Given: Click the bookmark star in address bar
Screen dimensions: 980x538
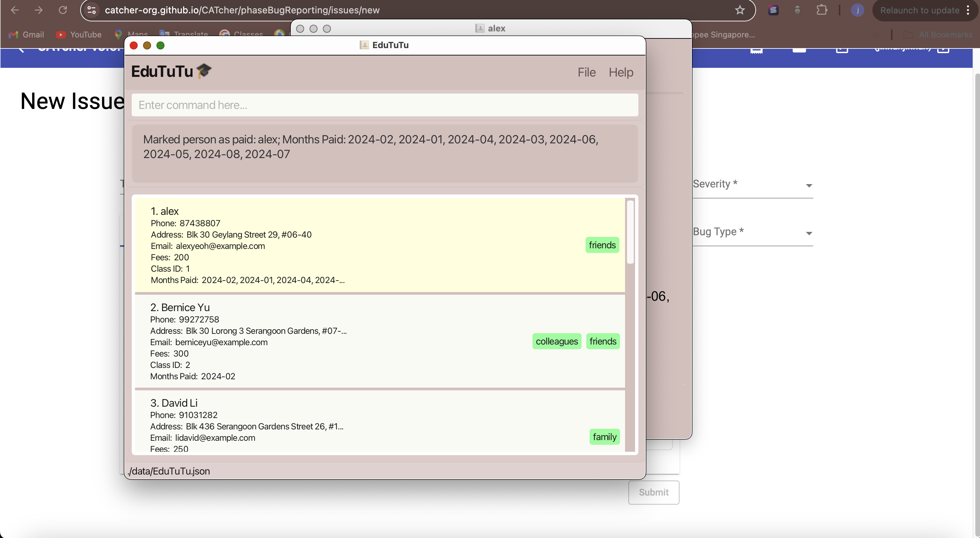Looking at the screenshot, I should coord(740,10).
